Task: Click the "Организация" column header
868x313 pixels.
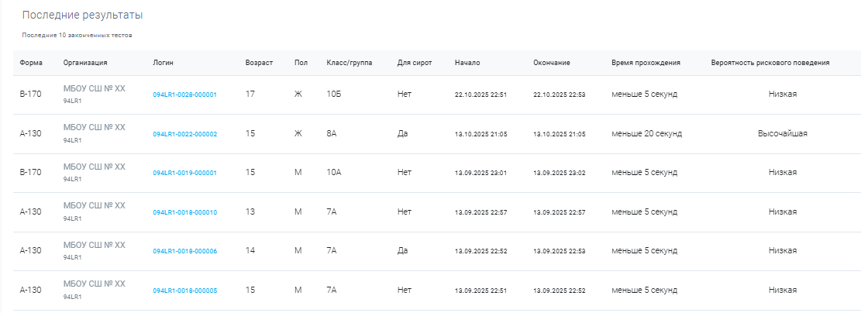Action: coord(85,63)
